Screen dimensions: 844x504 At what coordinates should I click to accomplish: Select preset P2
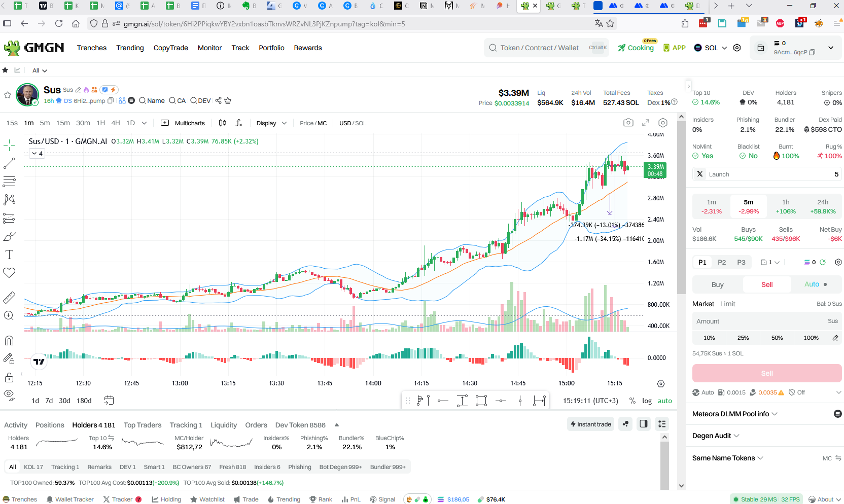(x=722, y=262)
